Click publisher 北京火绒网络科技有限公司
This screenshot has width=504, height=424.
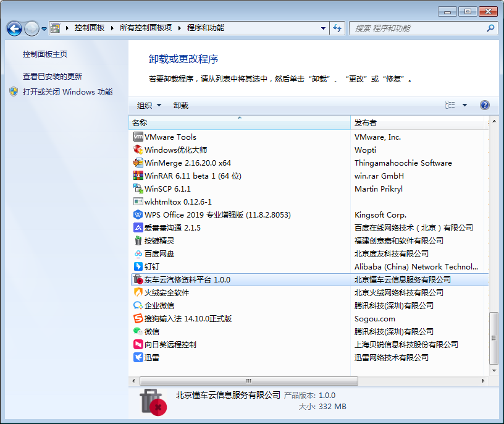coord(399,292)
